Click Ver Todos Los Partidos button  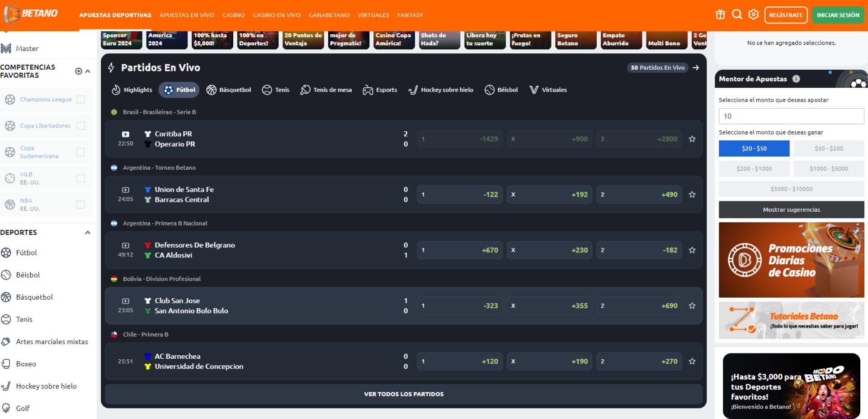(404, 394)
